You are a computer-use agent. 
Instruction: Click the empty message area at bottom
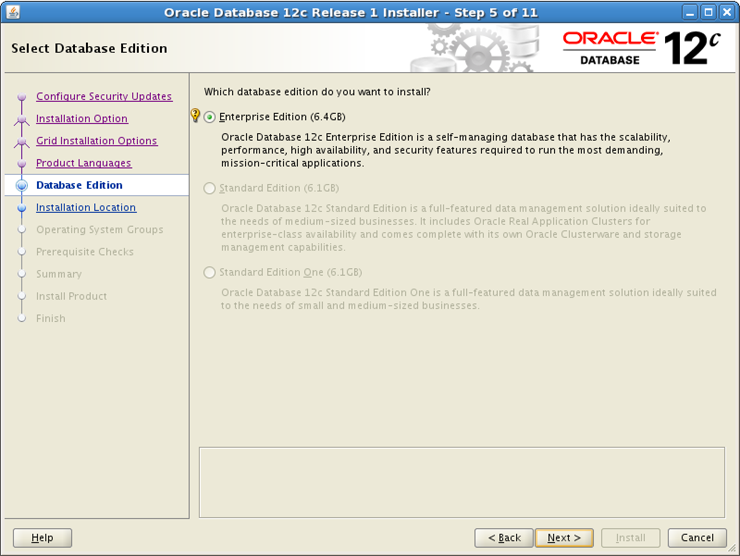click(462, 482)
